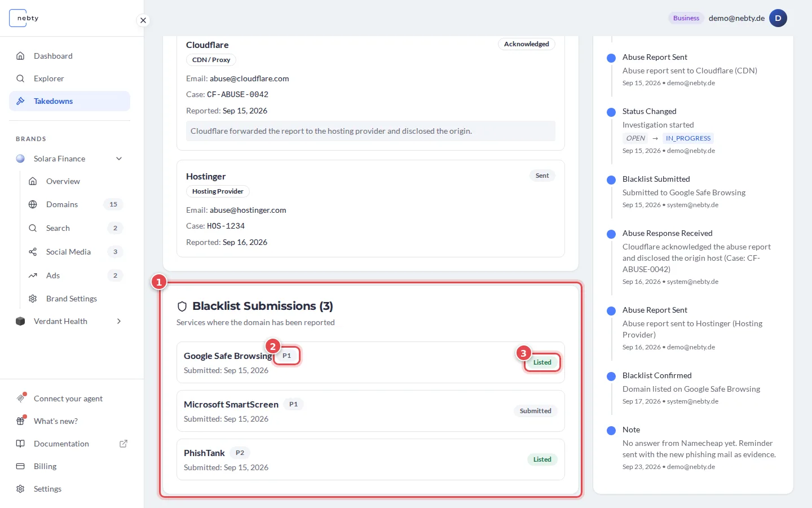Click the demo@nebty.de account email
Screen dimensions: 812x508
736,18
